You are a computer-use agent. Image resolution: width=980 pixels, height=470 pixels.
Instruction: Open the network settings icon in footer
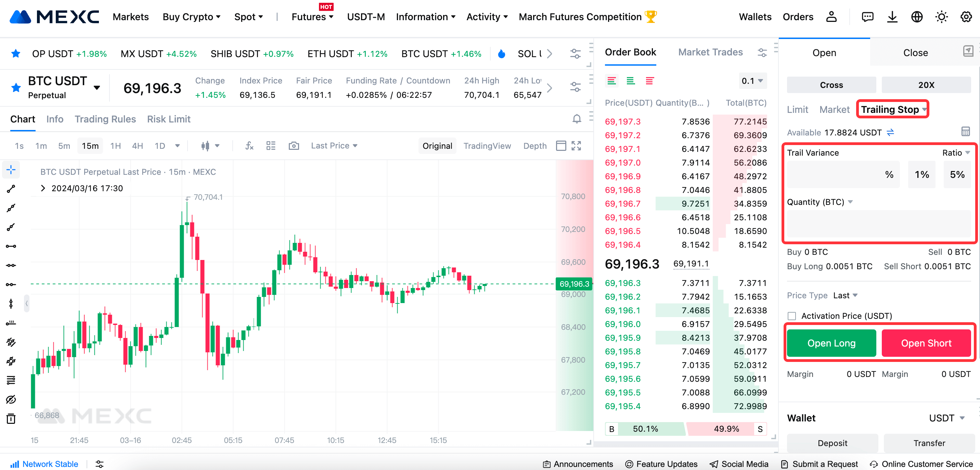(x=100, y=464)
